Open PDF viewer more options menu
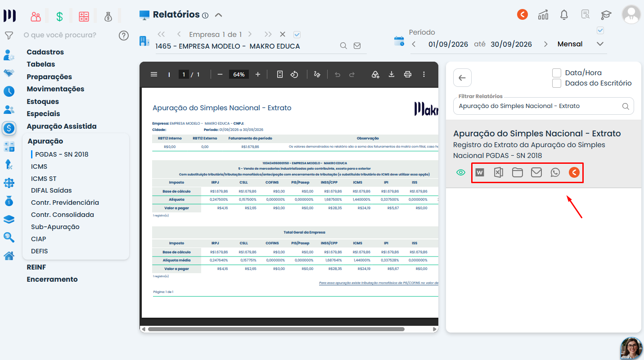644x360 pixels. coord(424,74)
